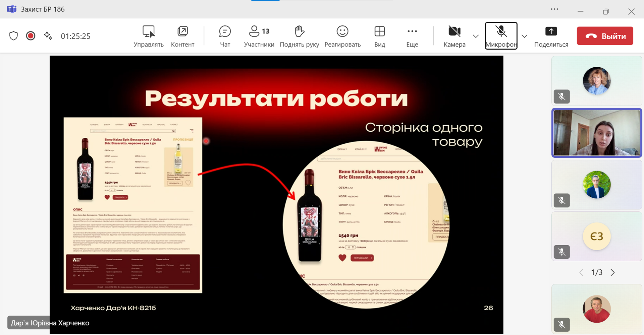Open the Управлять control option
The image size is (644, 335).
pyautogui.click(x=149, y=36)
